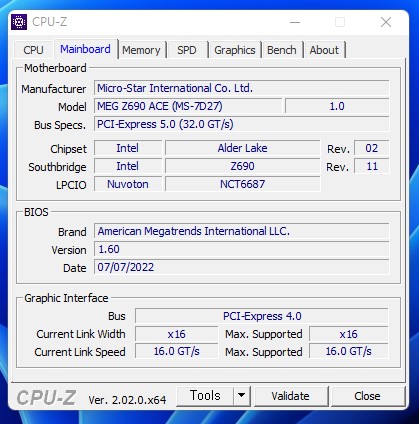Open the Memory tab

click(x=141, y=50)
